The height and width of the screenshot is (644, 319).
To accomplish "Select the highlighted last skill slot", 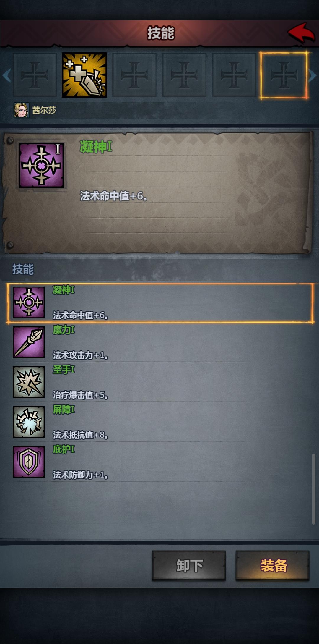I will pyautogui.click(x=284, y=75).
